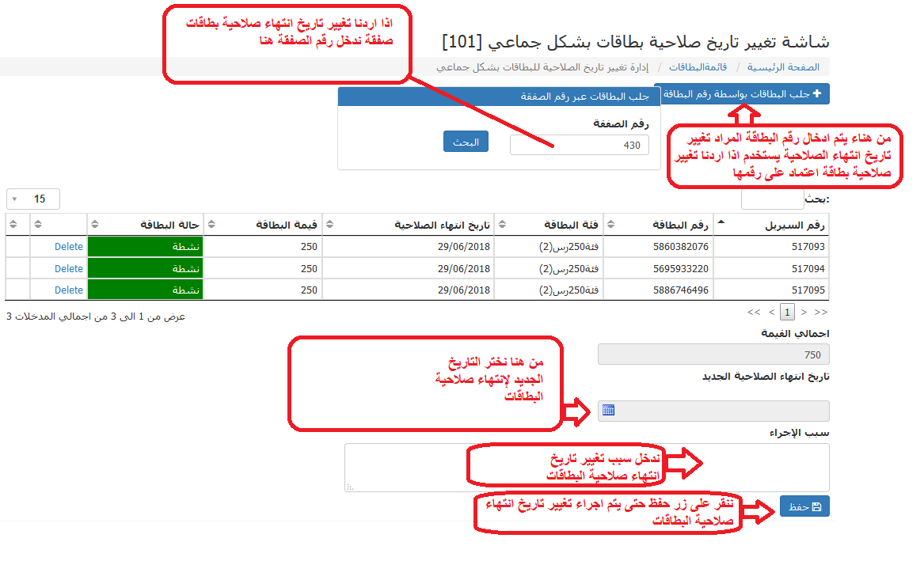The image size is (924, 561).
Task: Click the البحث search button
Action: [466, 142]
